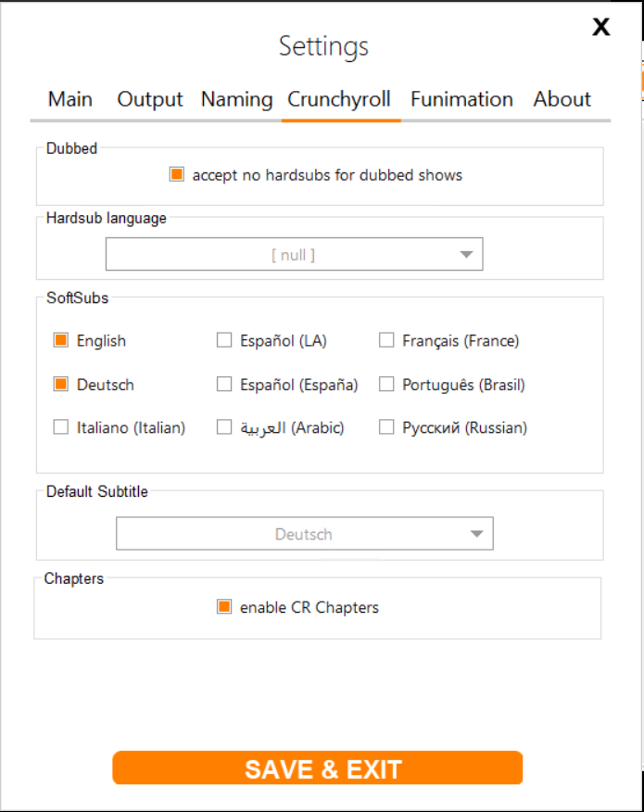Check the Español (LA) subtitle option

click(x=223, y=340)
